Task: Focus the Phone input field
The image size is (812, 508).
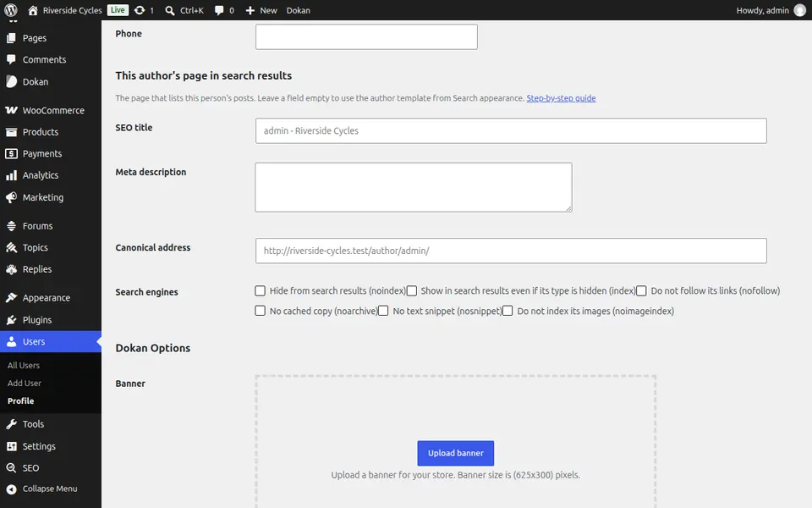Action: point(366,36)
